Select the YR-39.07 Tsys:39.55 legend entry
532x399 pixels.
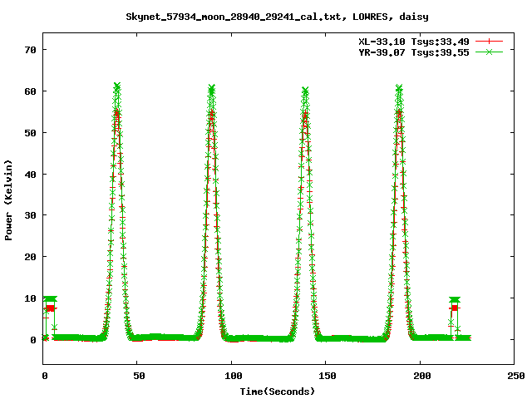coord(414,52)
